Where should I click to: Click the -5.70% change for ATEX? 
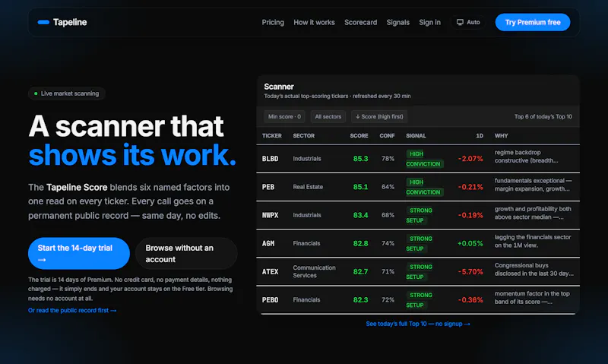point(470,272)
